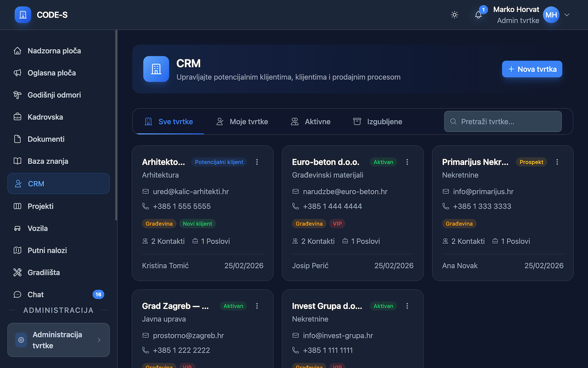
Task: Click the Gradilišta construction icon
Action: (17, 272)
